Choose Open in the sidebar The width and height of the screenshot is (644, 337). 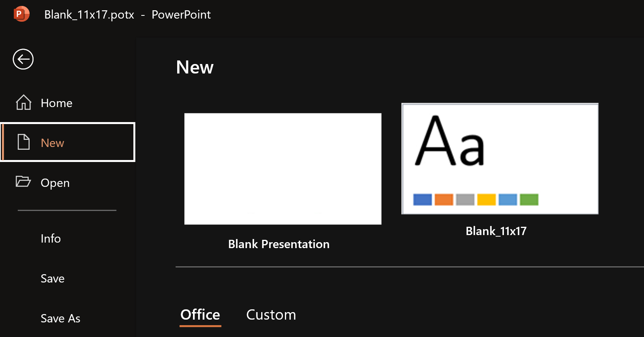tap(55, 183)
